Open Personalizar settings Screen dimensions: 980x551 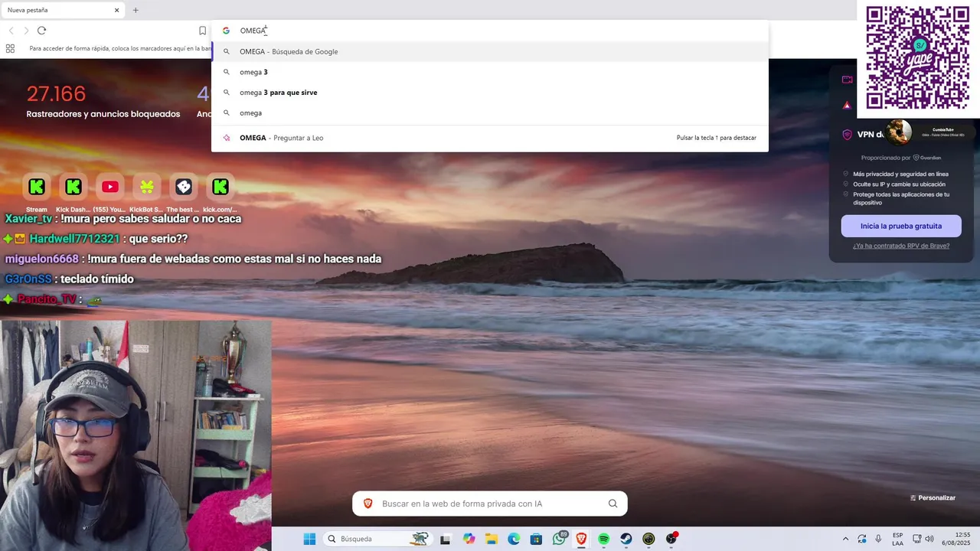click(933, 498)
